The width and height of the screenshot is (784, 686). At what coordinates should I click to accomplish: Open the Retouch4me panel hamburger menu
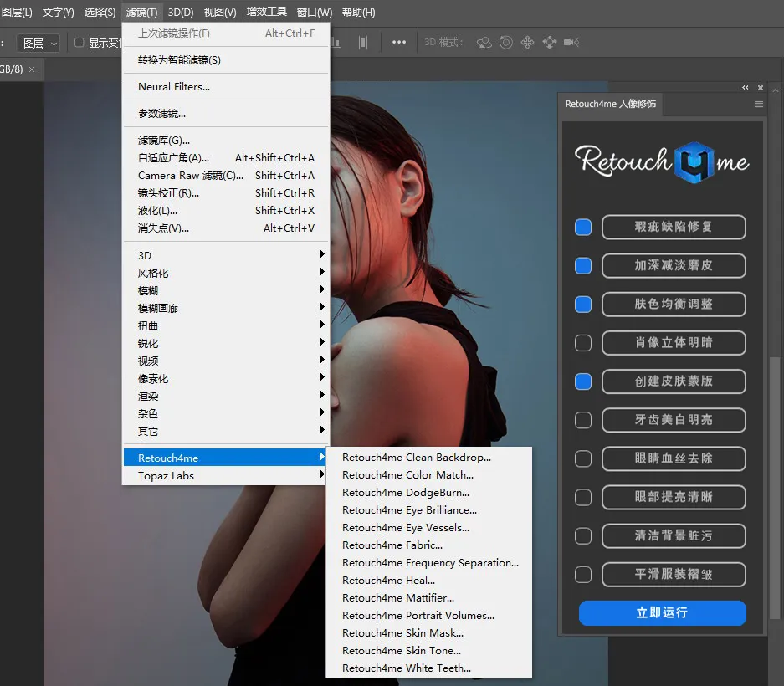(x=759, y=105)
